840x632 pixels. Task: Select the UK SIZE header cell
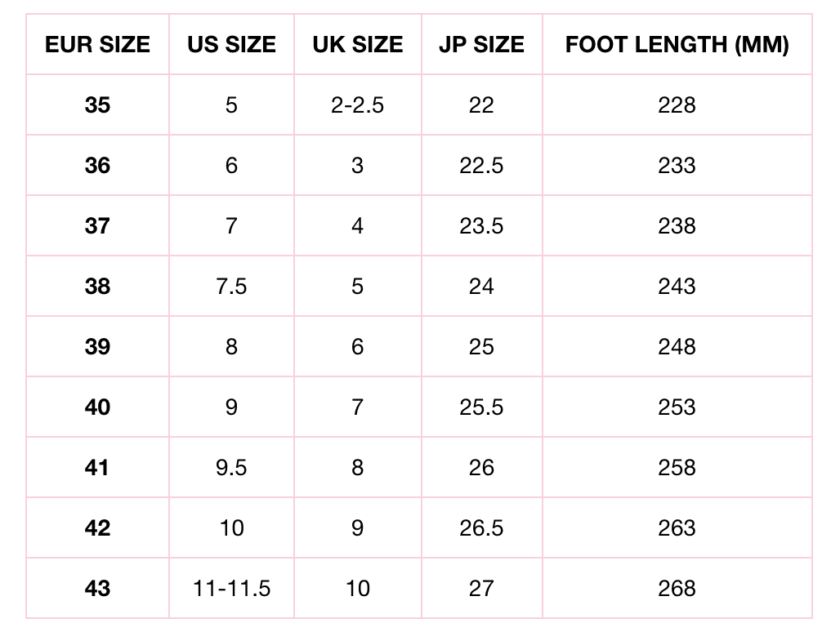tap(357, 44)
